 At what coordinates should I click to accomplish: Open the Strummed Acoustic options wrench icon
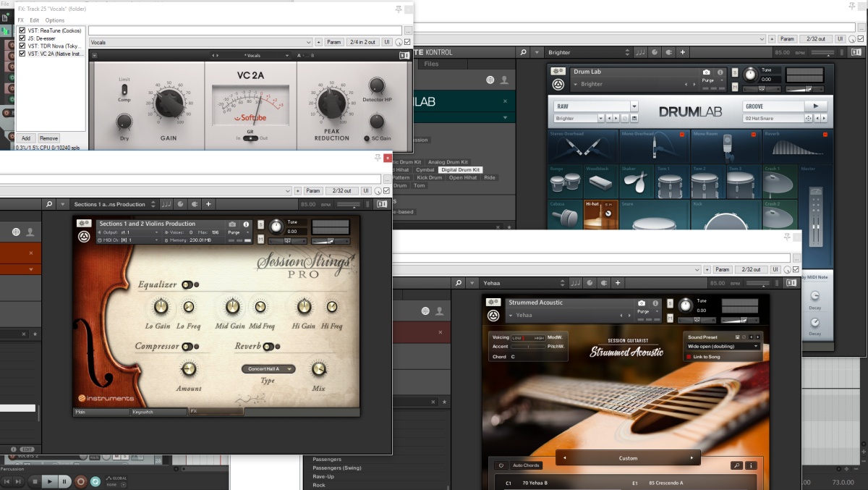pyautogui.click(x=493, y=303)
